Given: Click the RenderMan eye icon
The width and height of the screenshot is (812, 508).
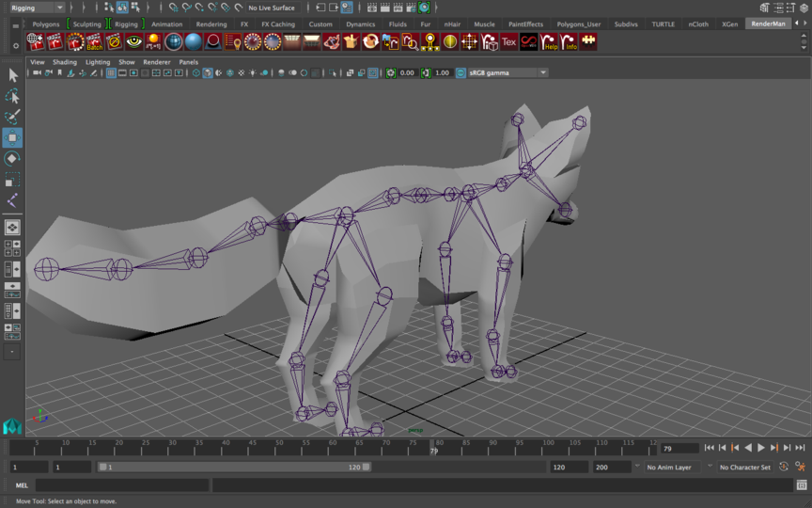Looking at the screenshot, I should coord(133,41).
